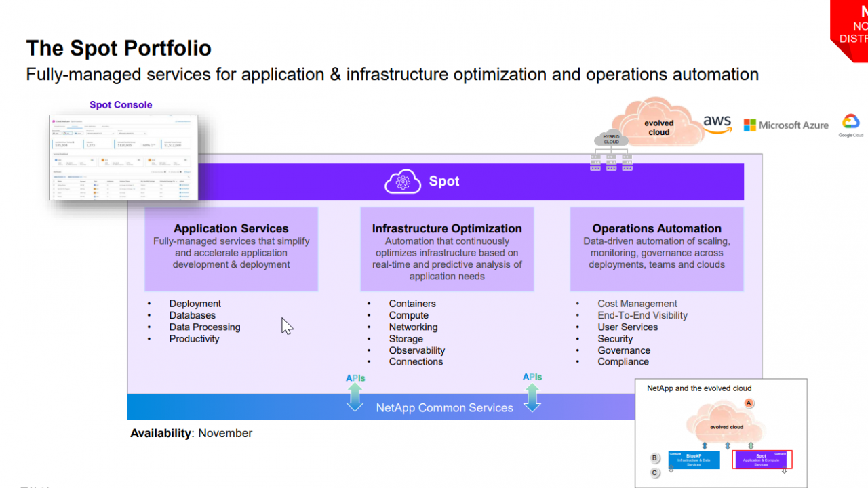Select the Infrastructure Optimization box

tap(447, 249)
